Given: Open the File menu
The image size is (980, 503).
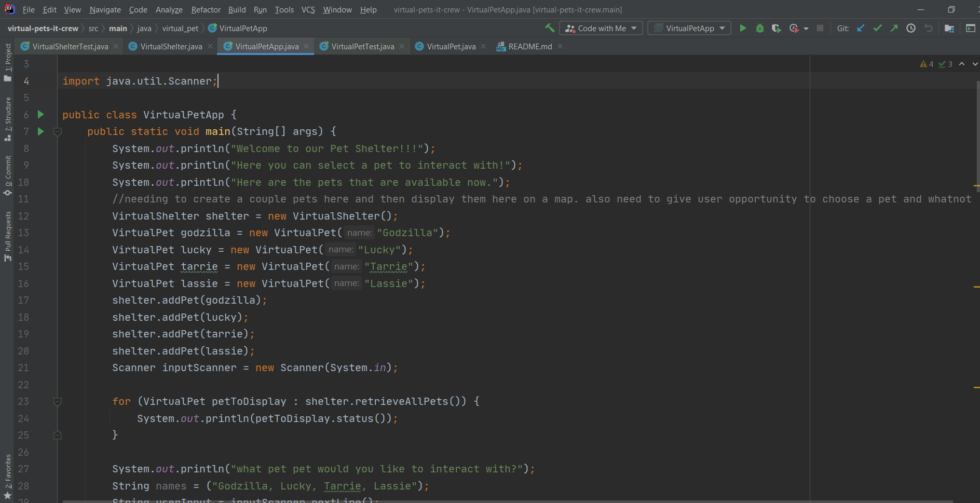Looking at the screenshot, I should point(29,9).
